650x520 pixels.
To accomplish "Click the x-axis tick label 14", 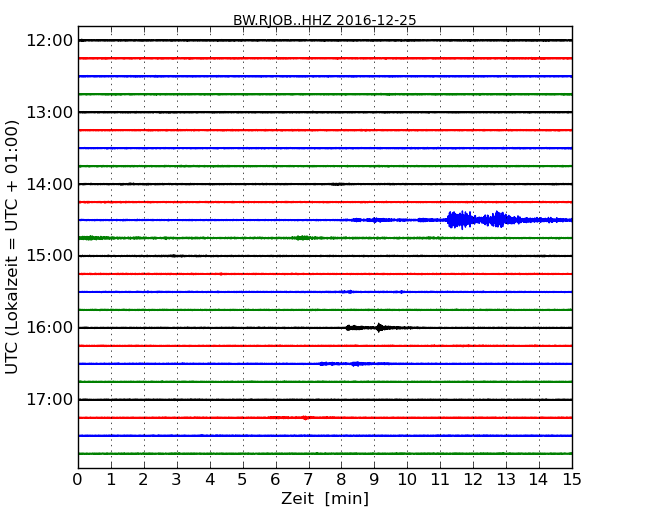I will 539,480.
